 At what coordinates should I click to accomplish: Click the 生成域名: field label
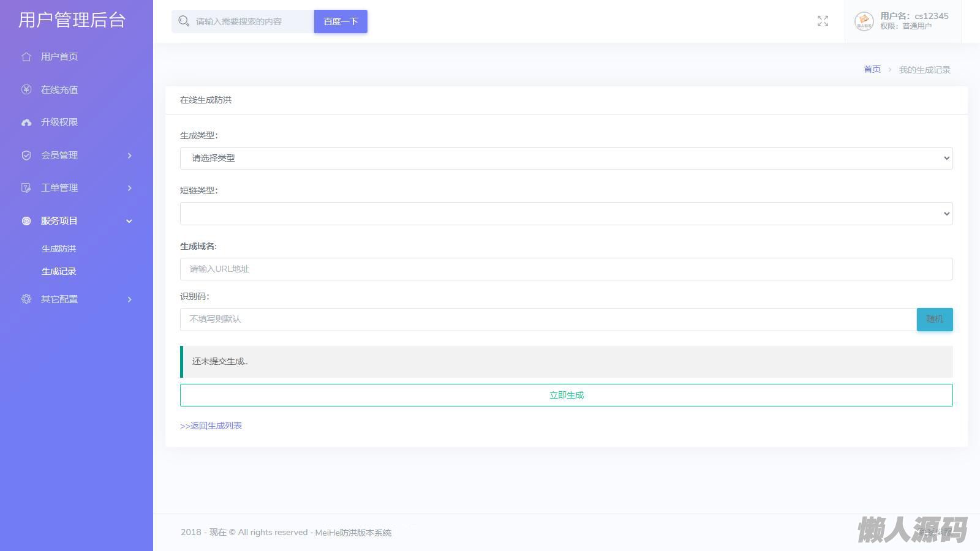tap(198, 246)
